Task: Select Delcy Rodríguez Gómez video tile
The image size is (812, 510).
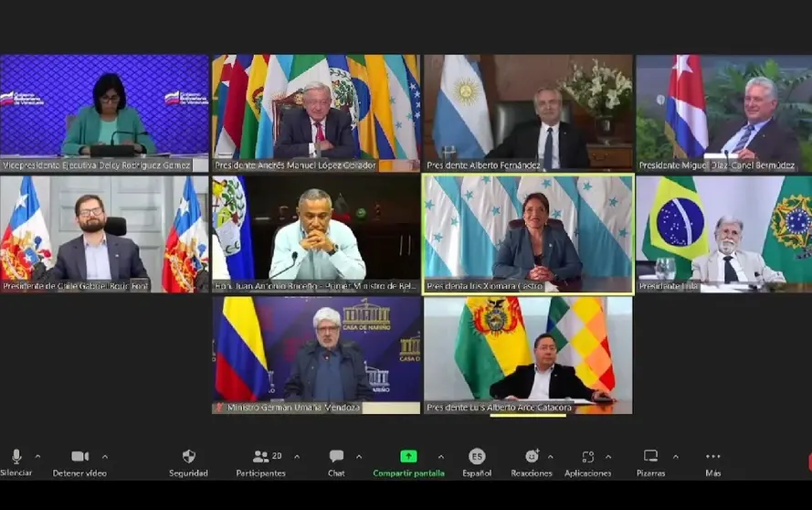Action: [104, 113]
